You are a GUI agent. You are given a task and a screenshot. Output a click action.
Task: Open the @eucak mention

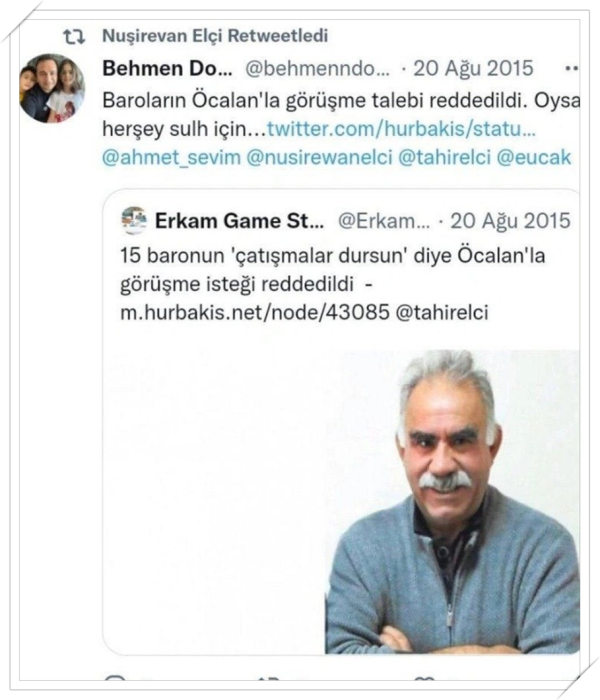point(534,158)
